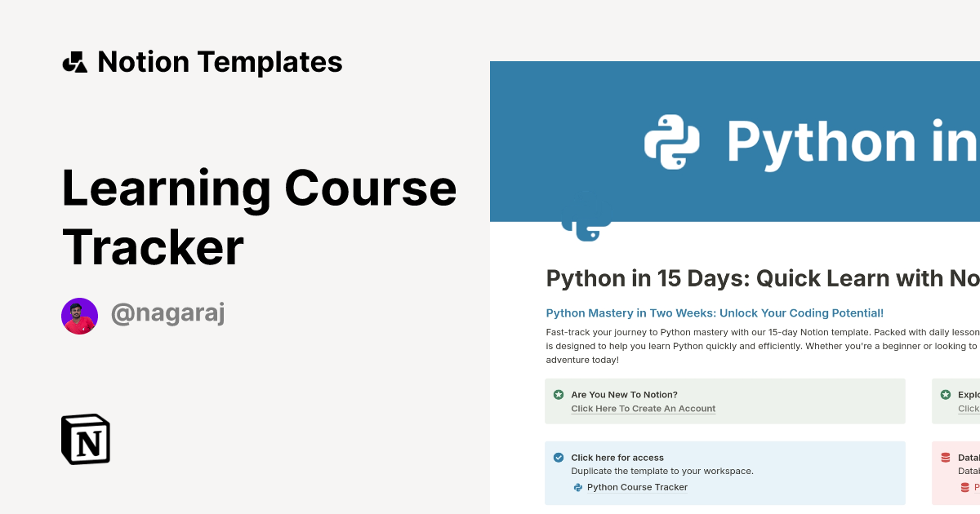
Task: Click the green star icon in Explore callout
Action: coord(945,395)
